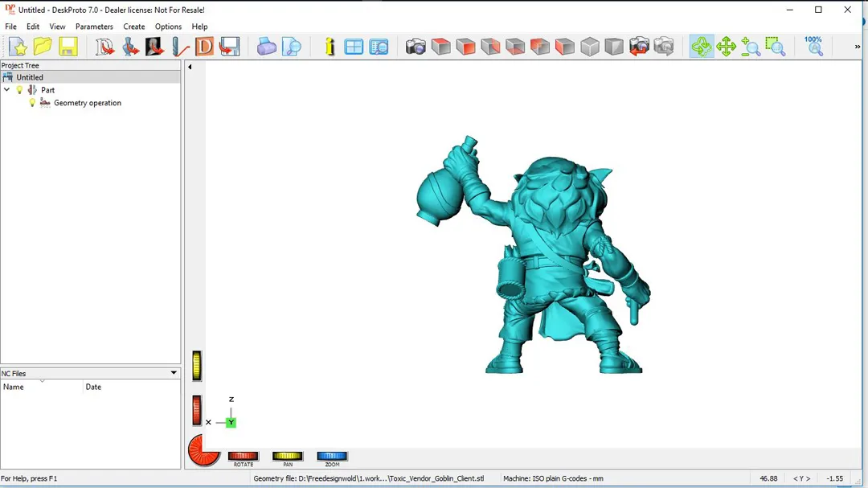Screen dimensions: 868x488
Task: Collapse the Part tree node
Action: pos(7,90)
